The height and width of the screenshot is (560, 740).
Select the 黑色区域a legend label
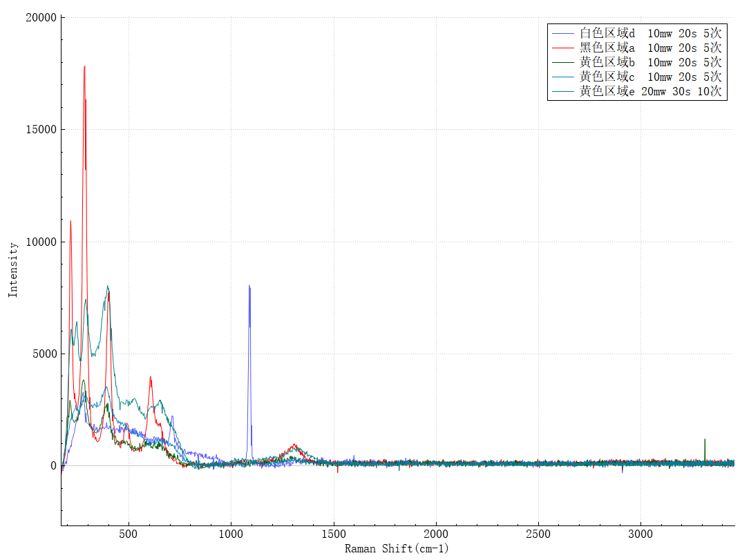650,48
